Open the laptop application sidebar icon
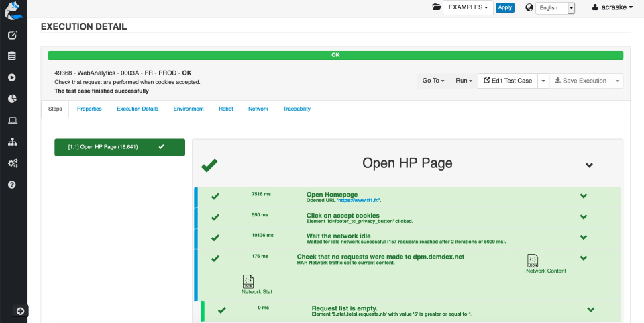The image size is (644, 323). pos(12,120)
